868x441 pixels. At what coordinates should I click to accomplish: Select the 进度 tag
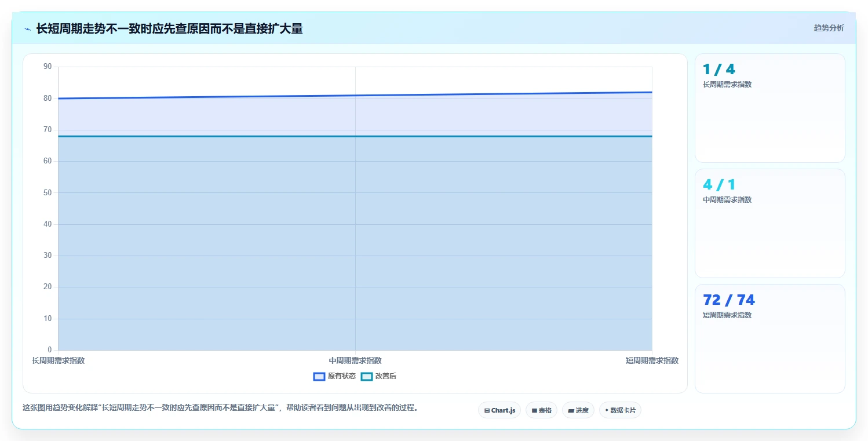point(578,410)
